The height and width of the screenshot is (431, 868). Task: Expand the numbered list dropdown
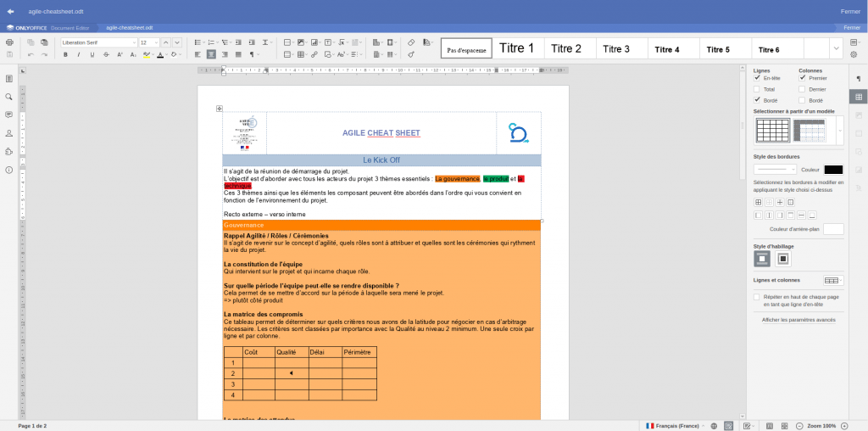(x=218, y=42)
